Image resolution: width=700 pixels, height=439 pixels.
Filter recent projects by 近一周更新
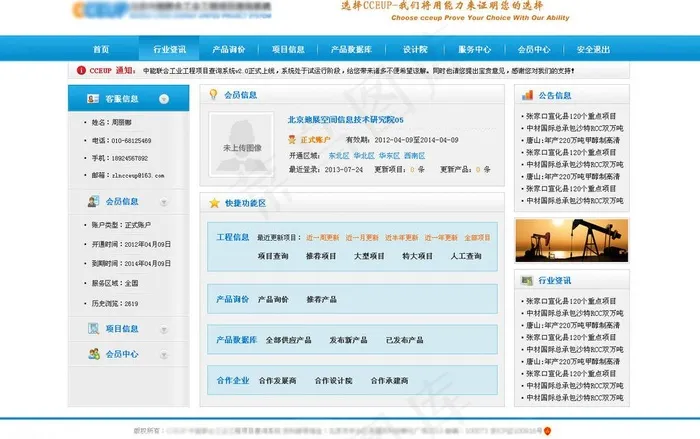tap(322, 238)
